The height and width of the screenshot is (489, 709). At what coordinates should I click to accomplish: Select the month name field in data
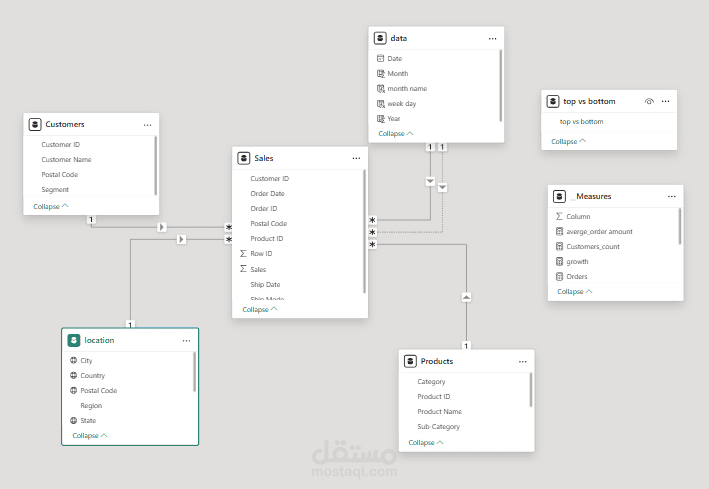pos(407,89)
